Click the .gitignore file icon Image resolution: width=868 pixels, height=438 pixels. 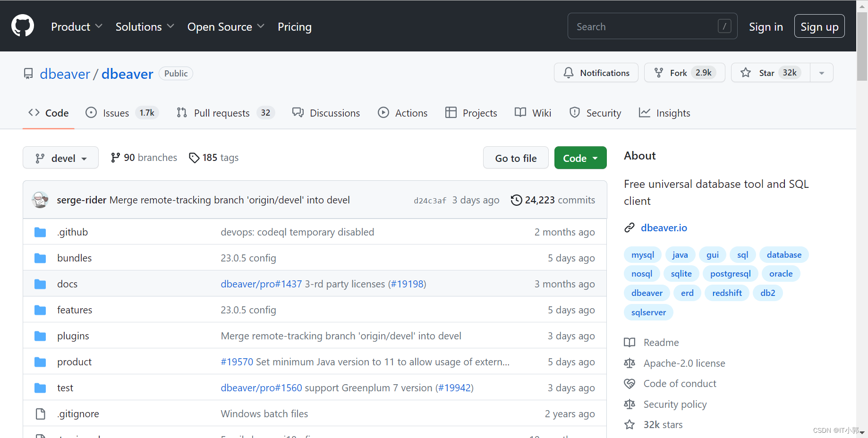tap(41, 414)
